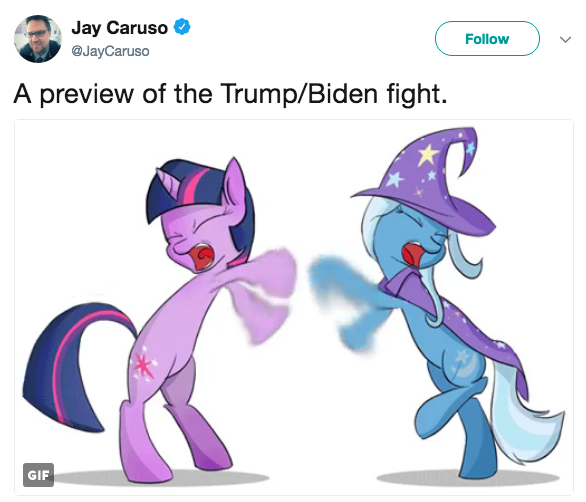The image size is (586, 502).
Task: Follow Jay Caruso with the Follow button
Action: tap(487, 39)
